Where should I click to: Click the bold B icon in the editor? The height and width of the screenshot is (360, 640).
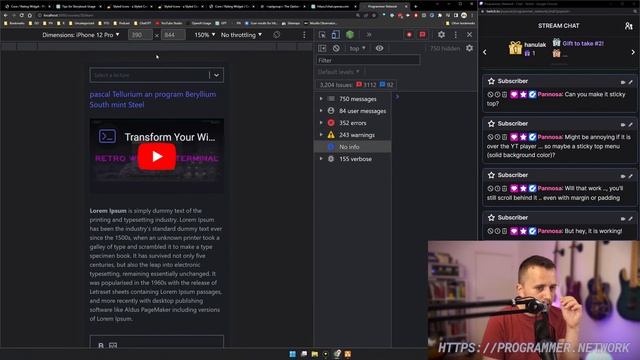click(101, 346)
